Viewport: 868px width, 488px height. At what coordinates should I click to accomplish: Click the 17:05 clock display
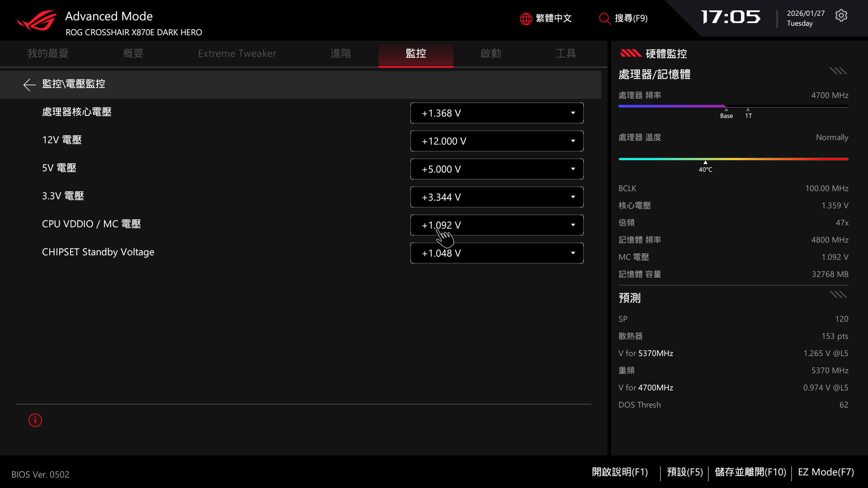[731, 18]
